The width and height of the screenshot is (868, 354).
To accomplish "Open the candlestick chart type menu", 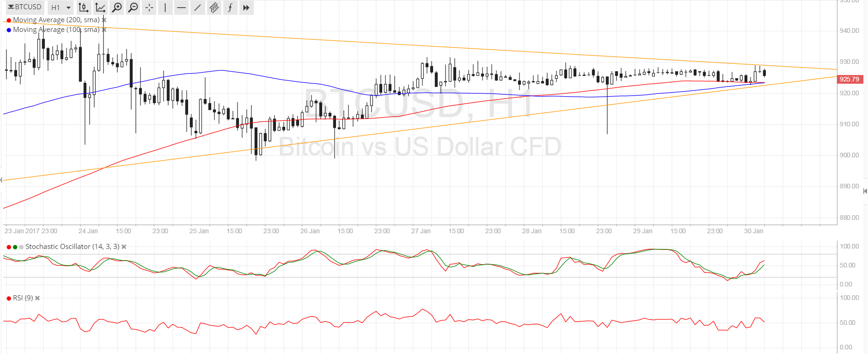I will (83, 7).
